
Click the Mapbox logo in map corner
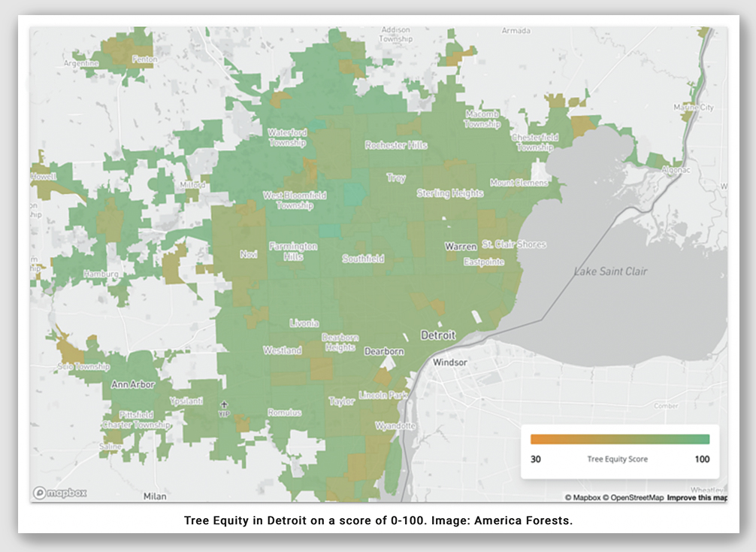[59, 493]
